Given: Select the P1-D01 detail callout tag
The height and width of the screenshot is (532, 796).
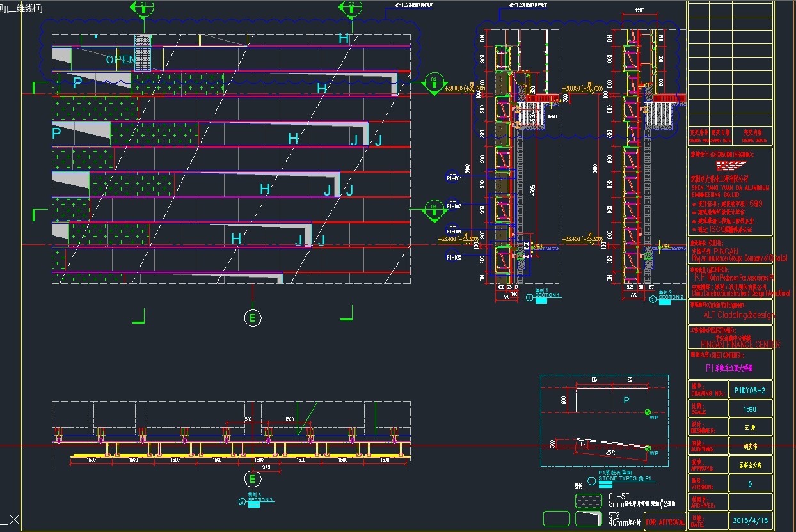Looking at the screenshot, I should click(x=454, y=178).
